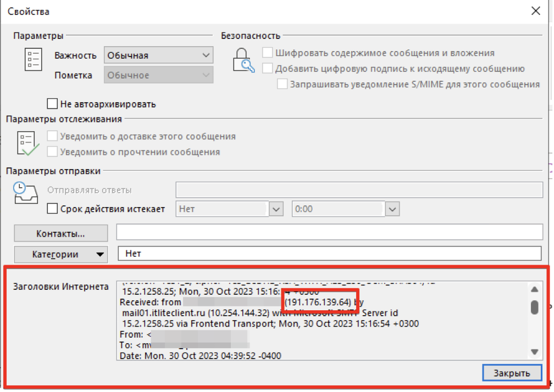Click the padlock security icon
Image resolution: width=554 pixels, height=392 pixels.
(x=242, y=59)
